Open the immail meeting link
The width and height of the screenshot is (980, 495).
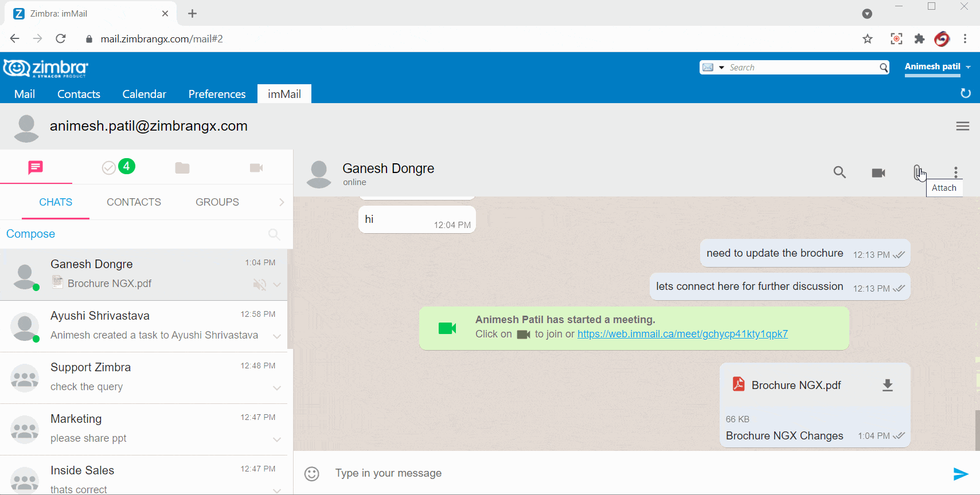(682, 334)
